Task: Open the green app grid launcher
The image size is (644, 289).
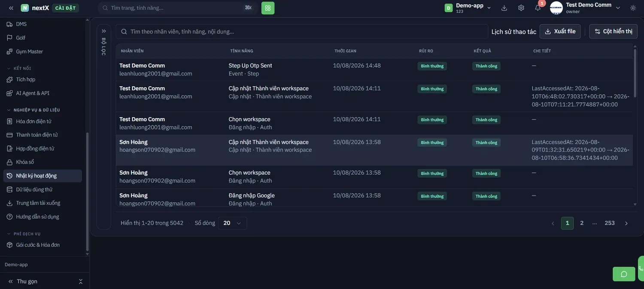Action: coord(268,8)
